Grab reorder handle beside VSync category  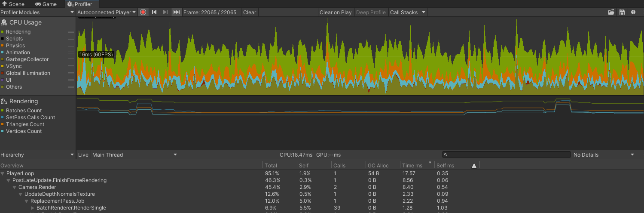(x=71, y=66)
